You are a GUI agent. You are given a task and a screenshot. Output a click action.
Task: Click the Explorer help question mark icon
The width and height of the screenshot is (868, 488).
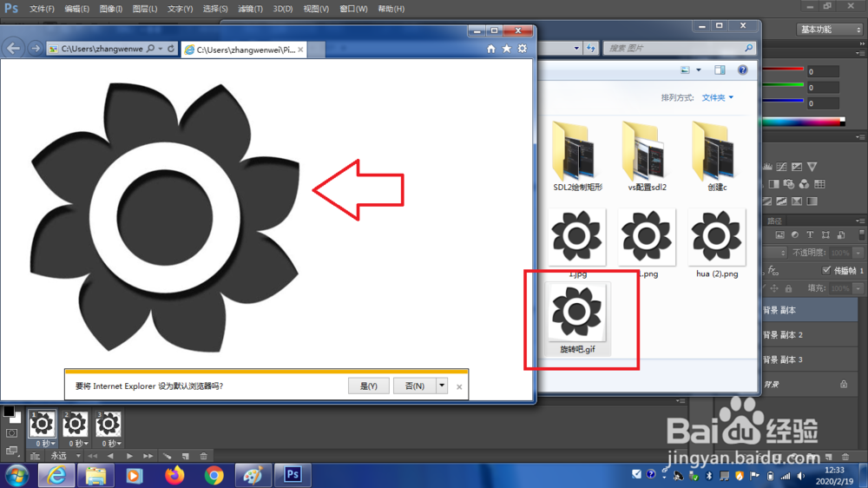[742, 69]
